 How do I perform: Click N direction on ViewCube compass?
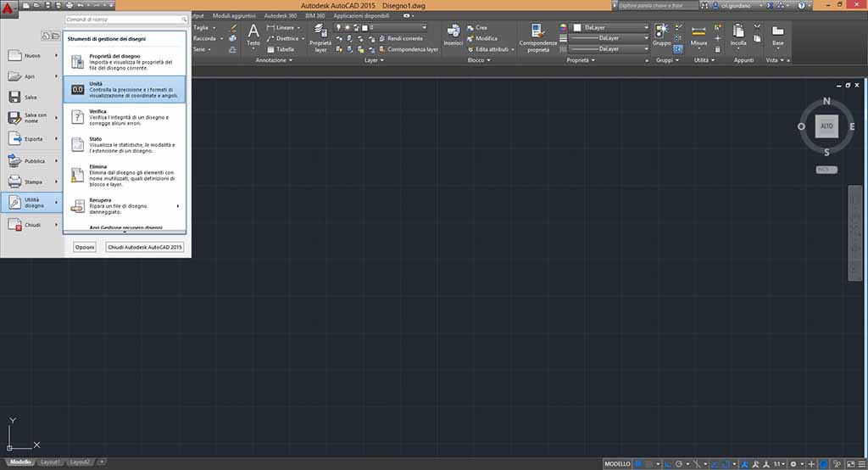point(826,101)
